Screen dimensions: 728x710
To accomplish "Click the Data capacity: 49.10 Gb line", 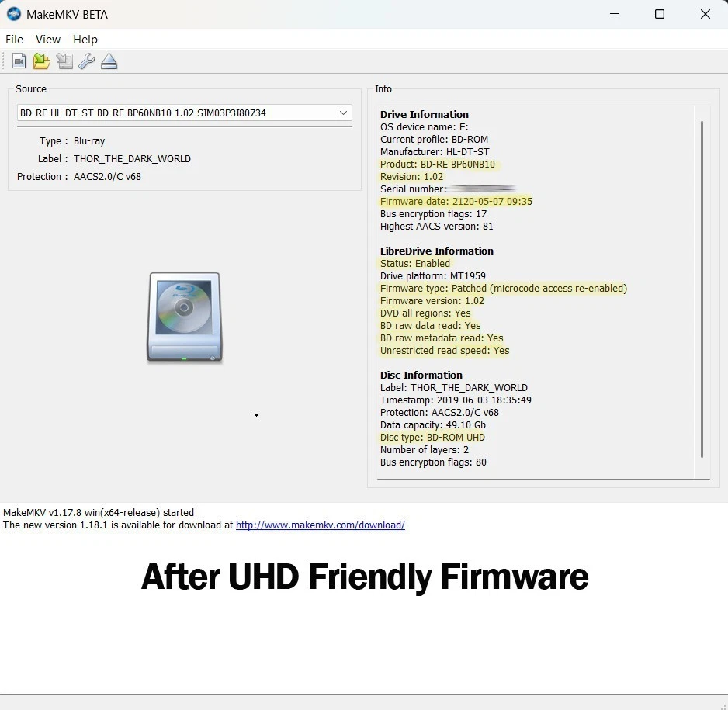I will 433,425.
